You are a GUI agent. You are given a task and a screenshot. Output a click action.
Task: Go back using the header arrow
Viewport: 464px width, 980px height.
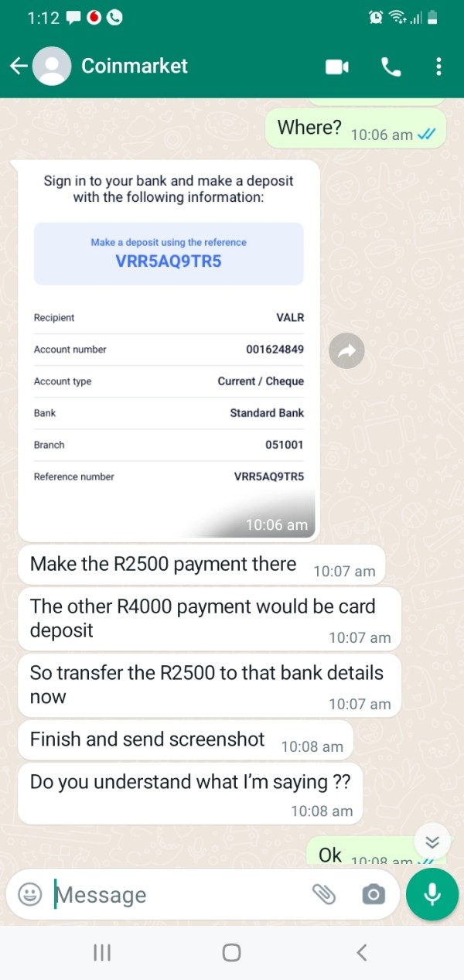[x=19, y=67]
